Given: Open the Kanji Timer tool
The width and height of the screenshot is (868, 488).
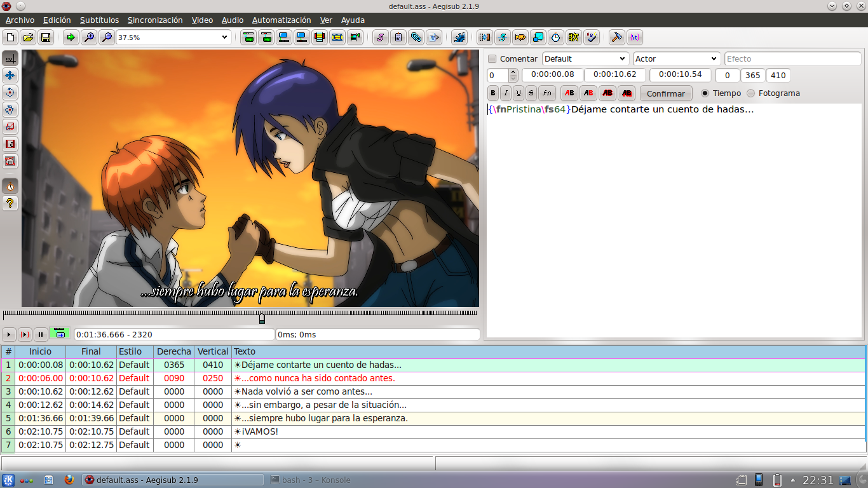Looking at the screenshot, I should click(x=574, y=37).
